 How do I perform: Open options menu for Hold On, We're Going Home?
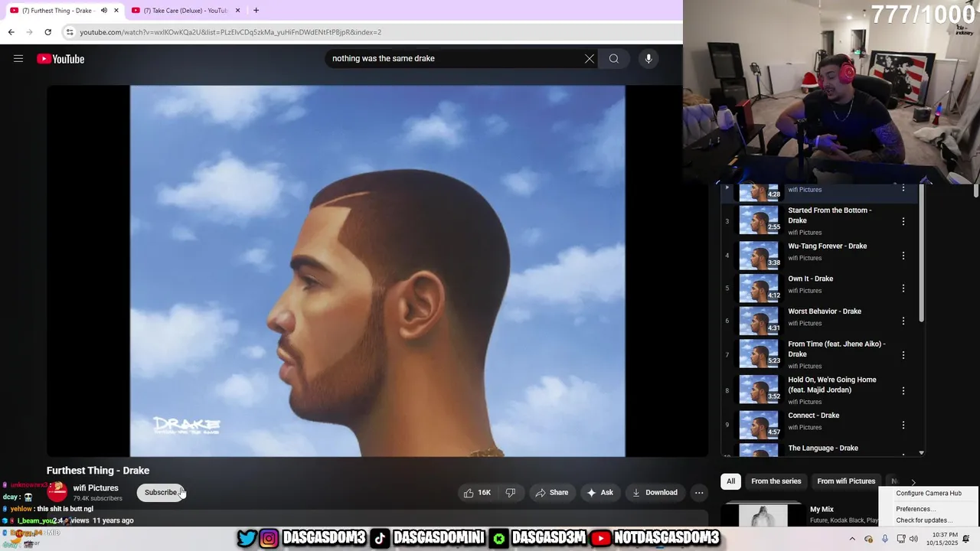click(x=903, y=391)
